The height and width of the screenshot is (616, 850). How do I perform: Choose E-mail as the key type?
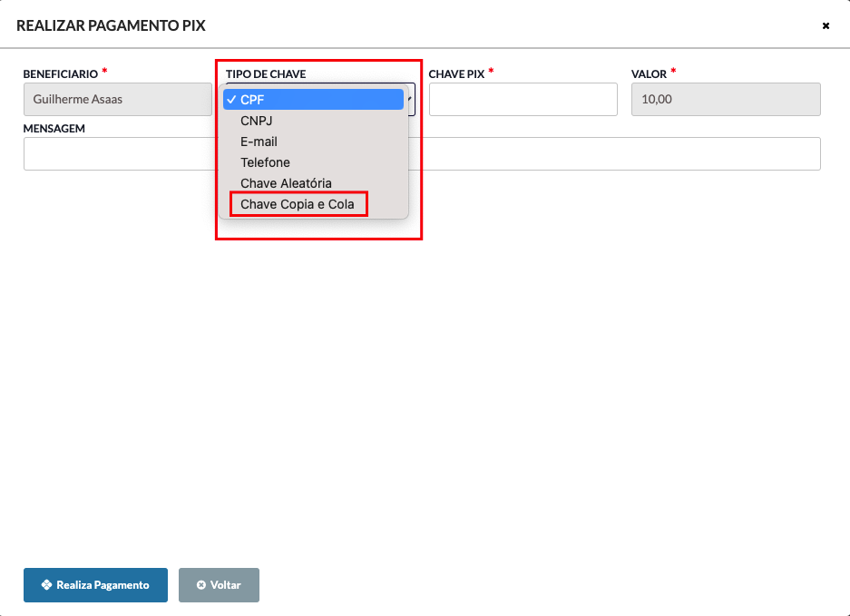coord(313,142)
